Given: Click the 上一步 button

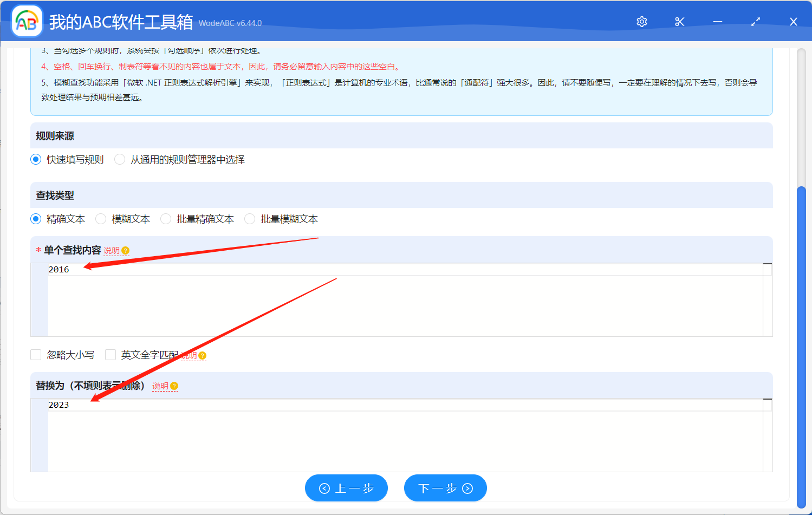Looking at the screenshot, I should 346,488.
